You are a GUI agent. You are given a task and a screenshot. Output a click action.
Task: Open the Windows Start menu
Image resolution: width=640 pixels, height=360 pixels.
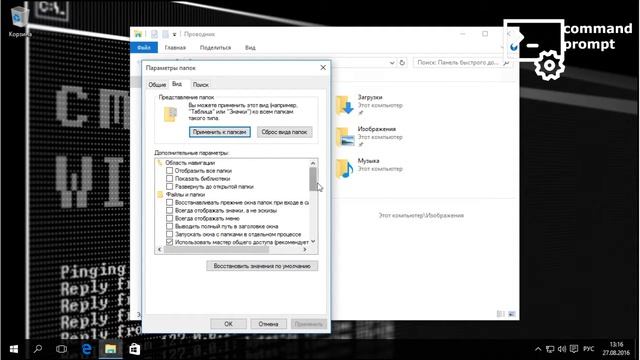tap(13, 349)
